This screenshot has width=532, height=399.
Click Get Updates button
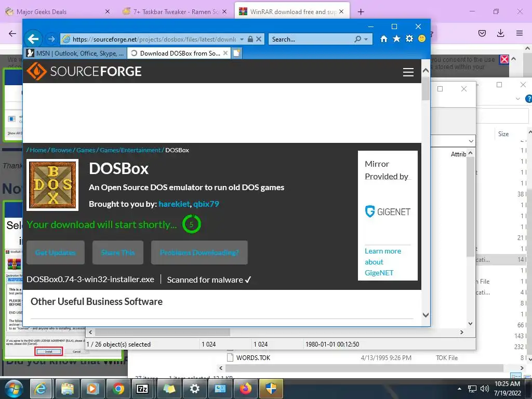[x=55, y=252]
